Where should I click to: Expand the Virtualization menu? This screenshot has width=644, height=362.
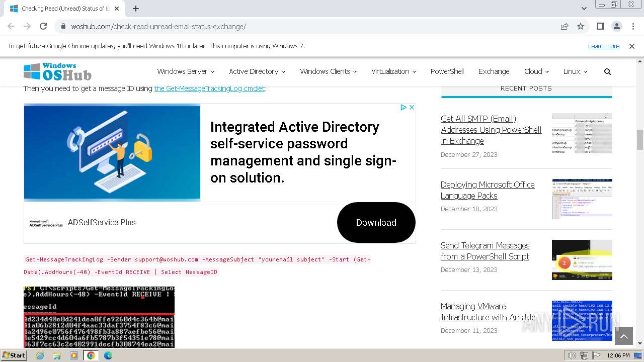(x=394, y=71)
